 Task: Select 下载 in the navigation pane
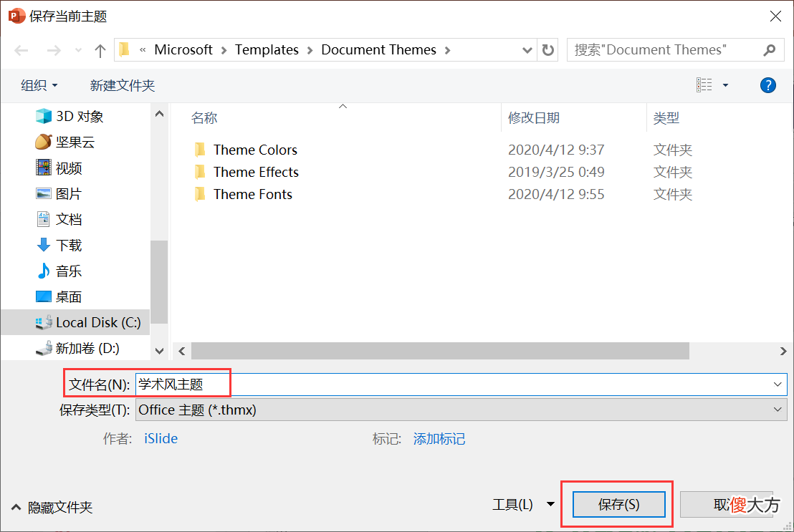[58, 246]
